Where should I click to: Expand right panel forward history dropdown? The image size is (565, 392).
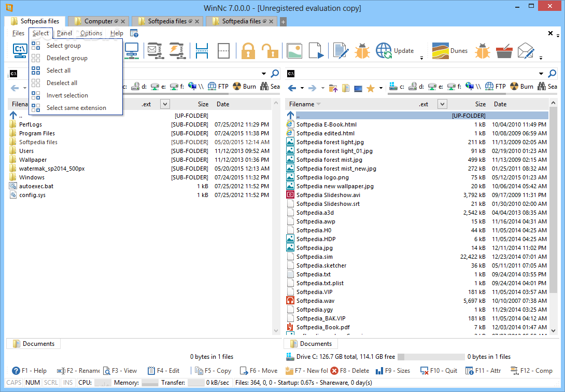[322, 88]
